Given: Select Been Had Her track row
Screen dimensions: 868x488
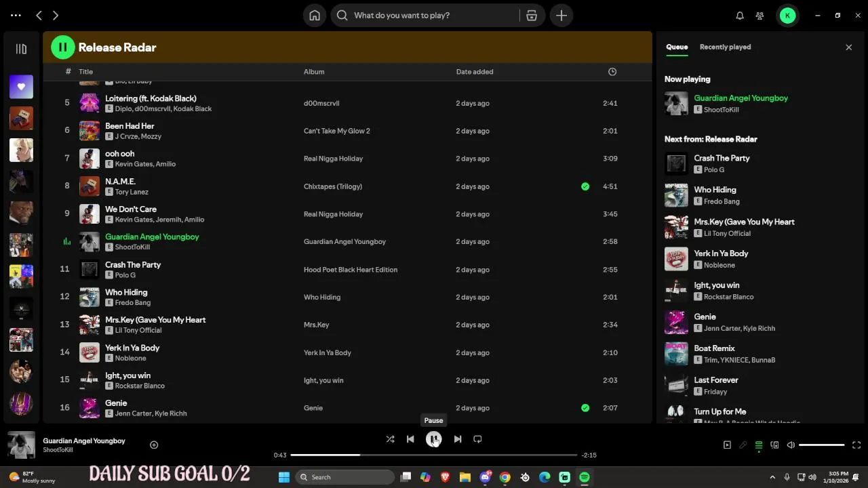Looking at the screenshot, I should click(x=347, y=131).
